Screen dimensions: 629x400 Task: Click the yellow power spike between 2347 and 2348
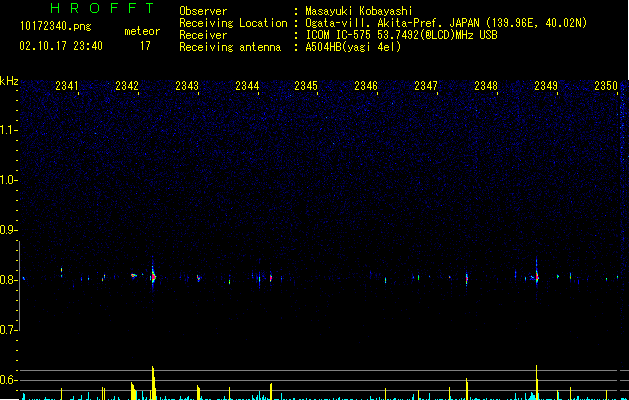click(467, 389)
